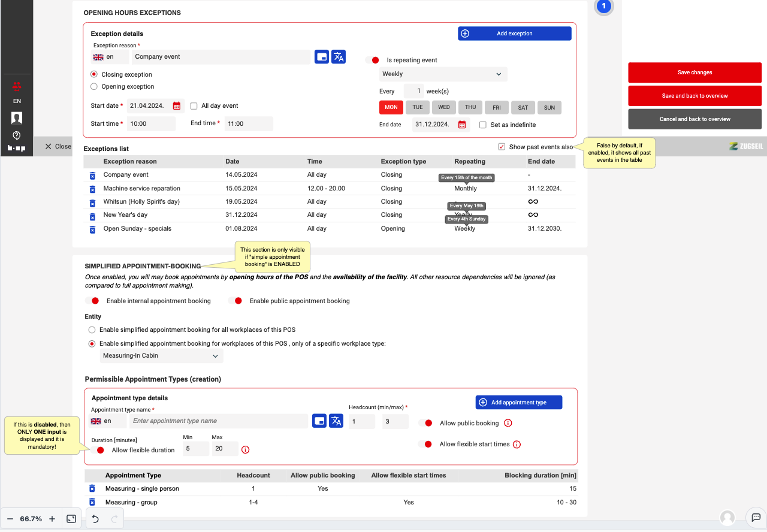767x532 pixels.
Task: Zoom in with the plus icon
Action: [x=52, y=519]
